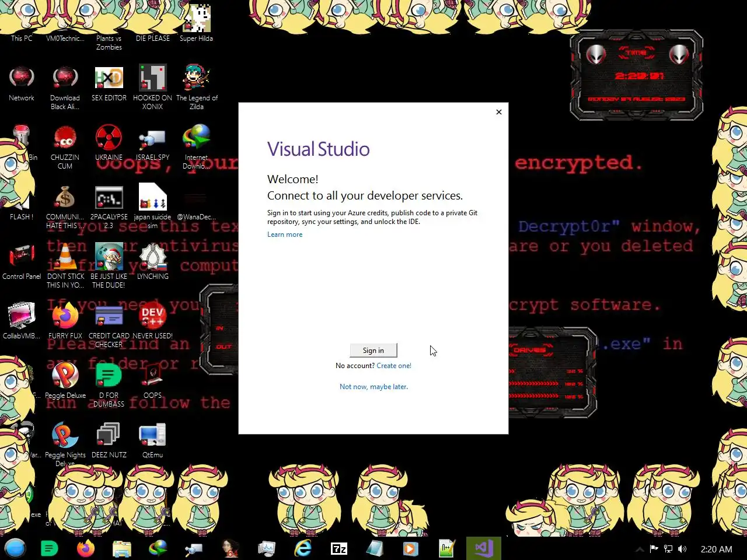Close the Visual Studio welcome dialog

[x=498, y=112]
